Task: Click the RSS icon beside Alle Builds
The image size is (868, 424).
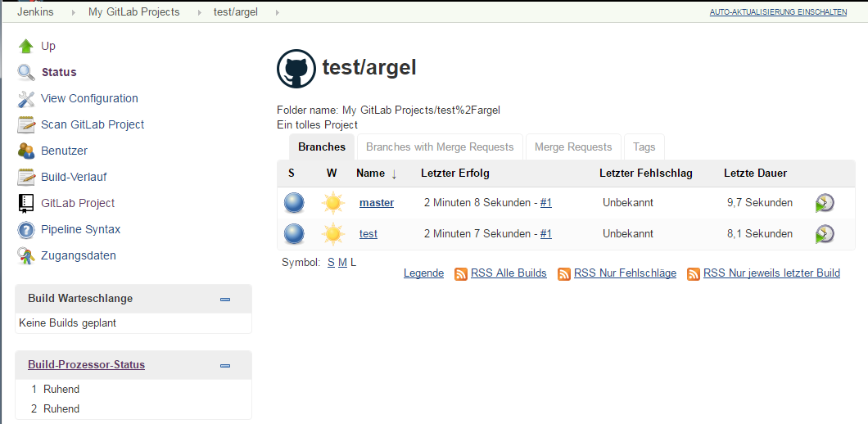Action: (x=460, y=273)
